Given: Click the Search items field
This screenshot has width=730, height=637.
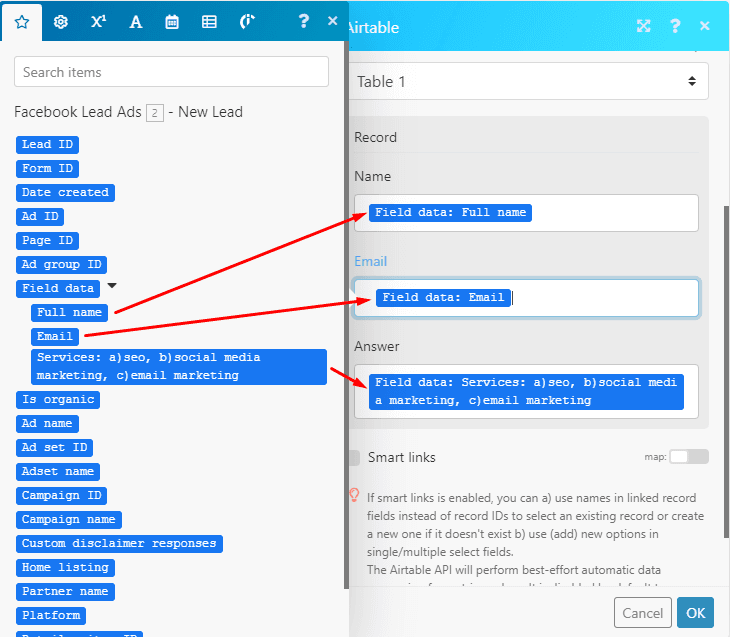Looking at the screenshot, I should click(171, 72).
